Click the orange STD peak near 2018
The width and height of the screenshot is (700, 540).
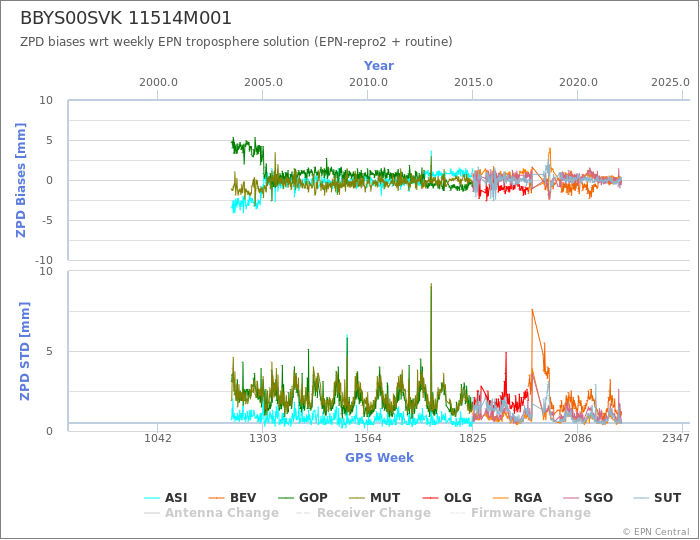(x=532, y=312)
